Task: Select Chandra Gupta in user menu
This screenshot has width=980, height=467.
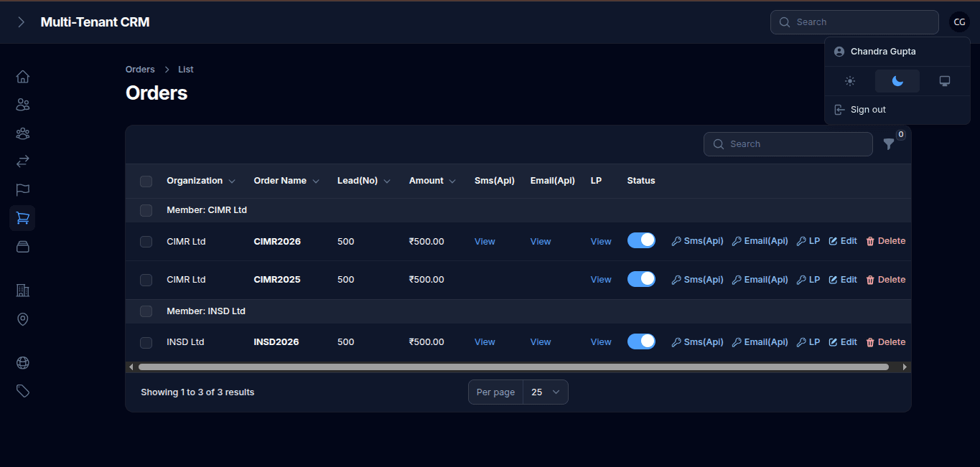Action: [x=897, y=52]
